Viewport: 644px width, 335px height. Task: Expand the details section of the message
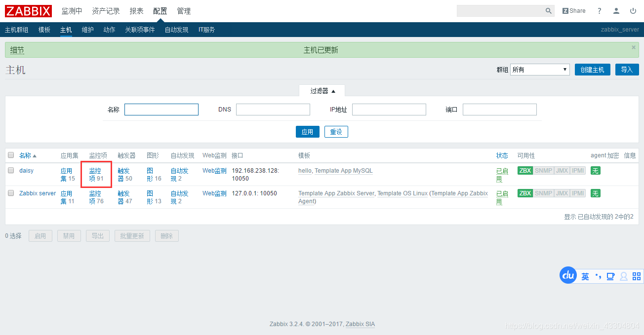coord(17,50)
